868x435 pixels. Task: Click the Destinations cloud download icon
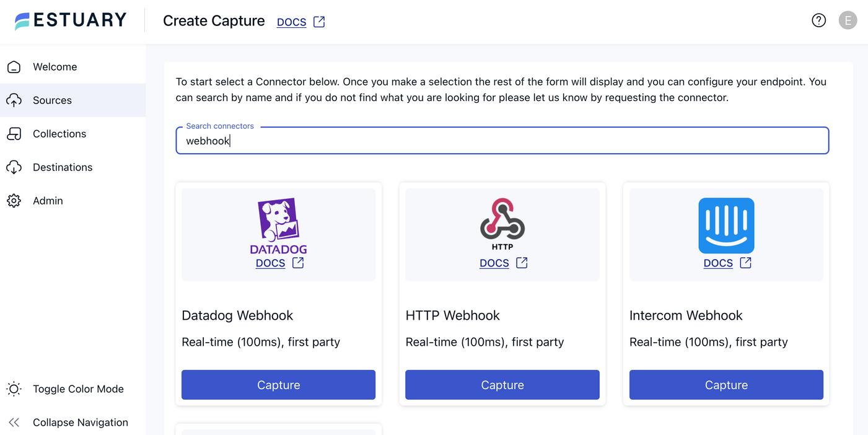point(14,167)
